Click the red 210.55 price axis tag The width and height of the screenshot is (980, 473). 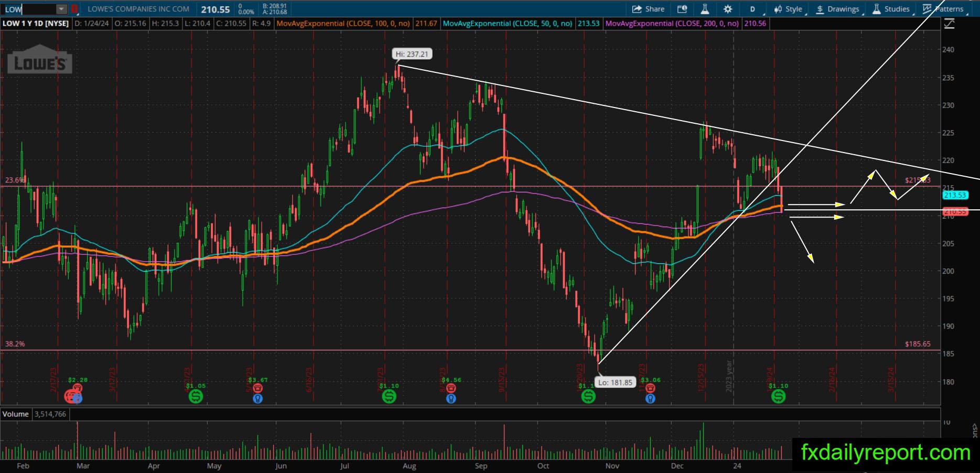pos(955,212)
